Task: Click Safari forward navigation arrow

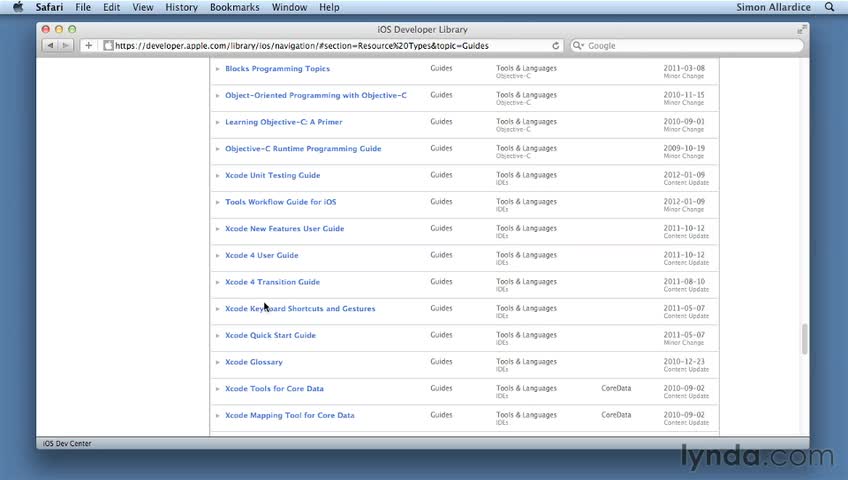Action: 65,45
